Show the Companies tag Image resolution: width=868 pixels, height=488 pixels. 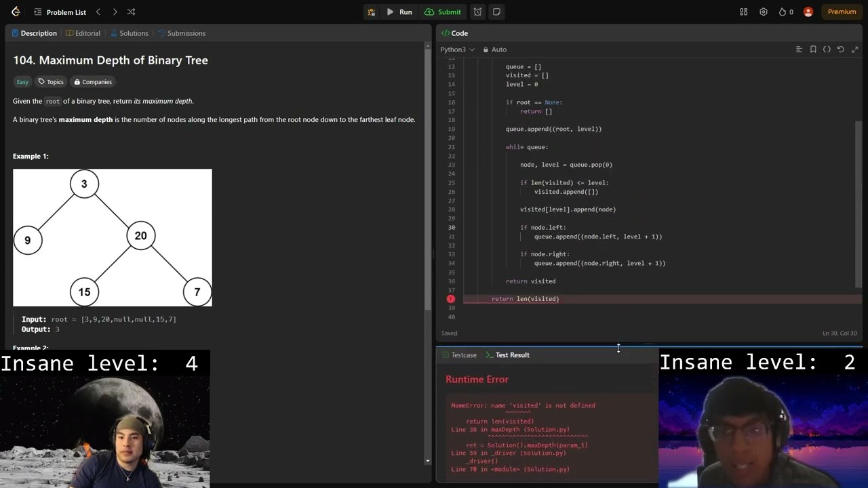pyautogui.click(x=93, y=82)
